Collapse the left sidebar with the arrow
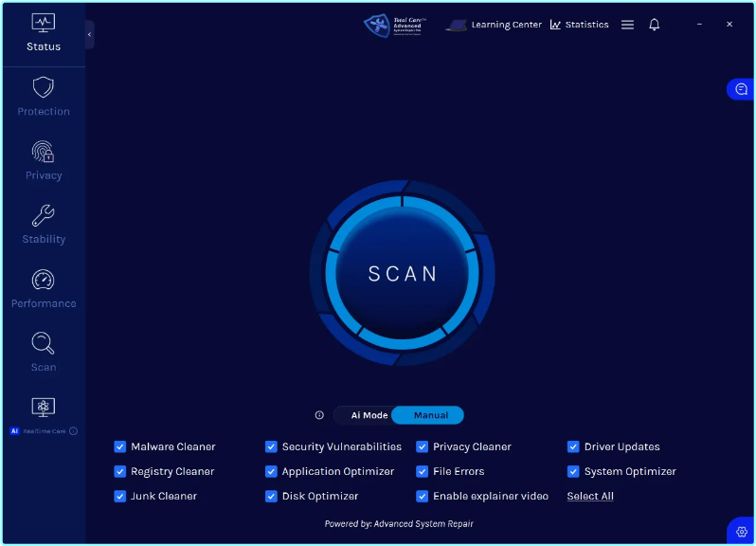The image size is (756, 546). click(89, 34)
